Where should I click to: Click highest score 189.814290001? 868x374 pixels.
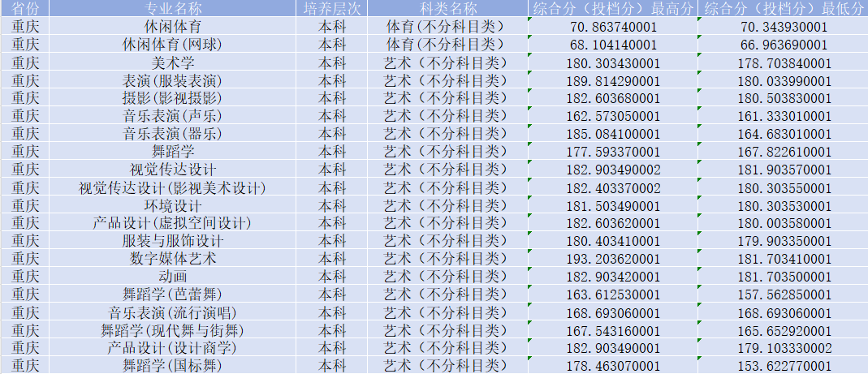612,81
